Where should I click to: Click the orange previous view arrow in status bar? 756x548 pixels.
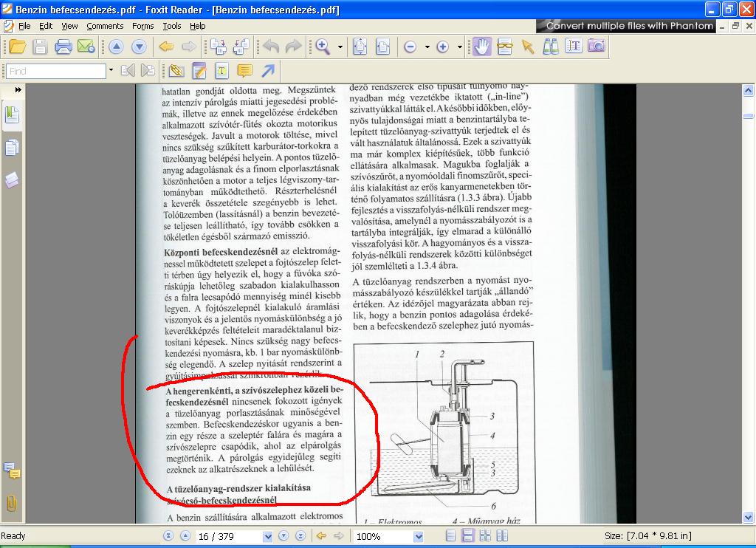click(322, 536)
